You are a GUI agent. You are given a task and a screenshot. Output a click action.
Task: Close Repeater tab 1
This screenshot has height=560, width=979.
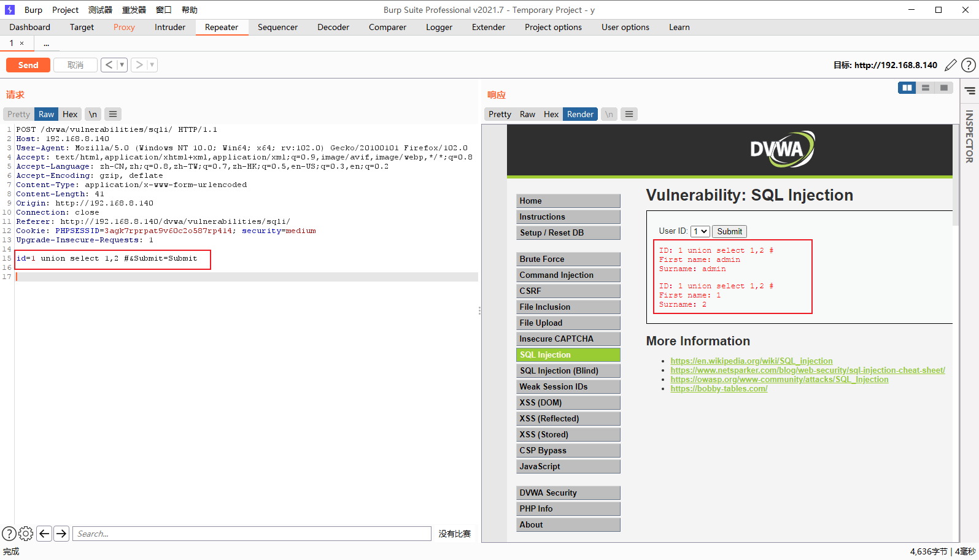pos(22,43)
